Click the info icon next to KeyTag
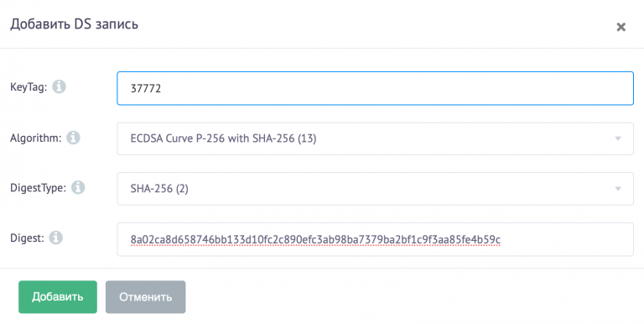 click(x=60, y=86)
